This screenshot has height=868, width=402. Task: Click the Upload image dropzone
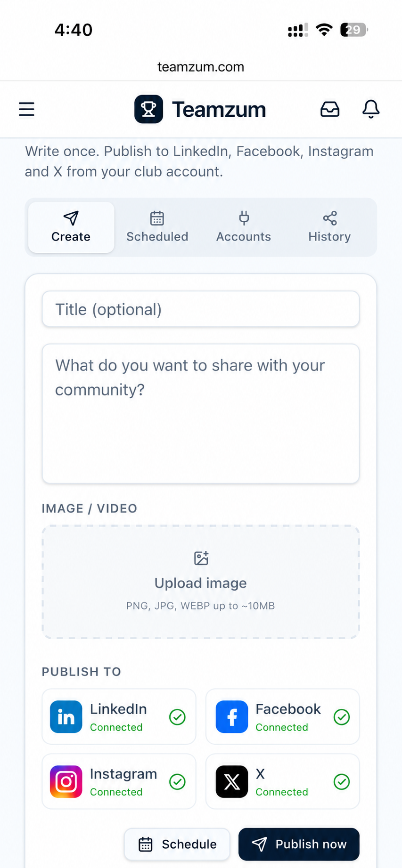[201, 582]
